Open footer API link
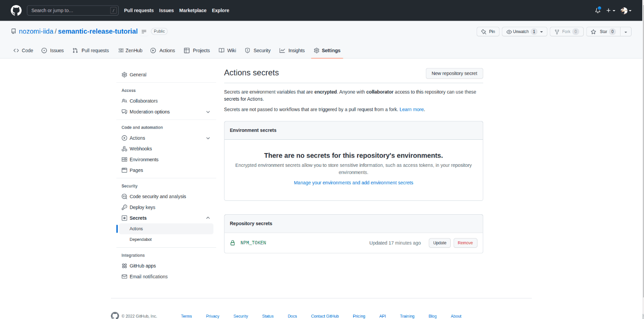644x319 pixels. click(383, 316)
